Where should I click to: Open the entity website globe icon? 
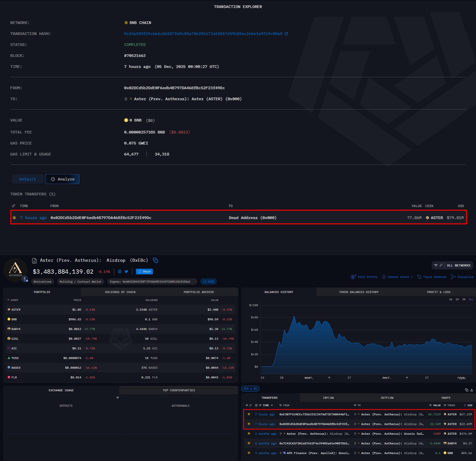[x=120, y=271]
